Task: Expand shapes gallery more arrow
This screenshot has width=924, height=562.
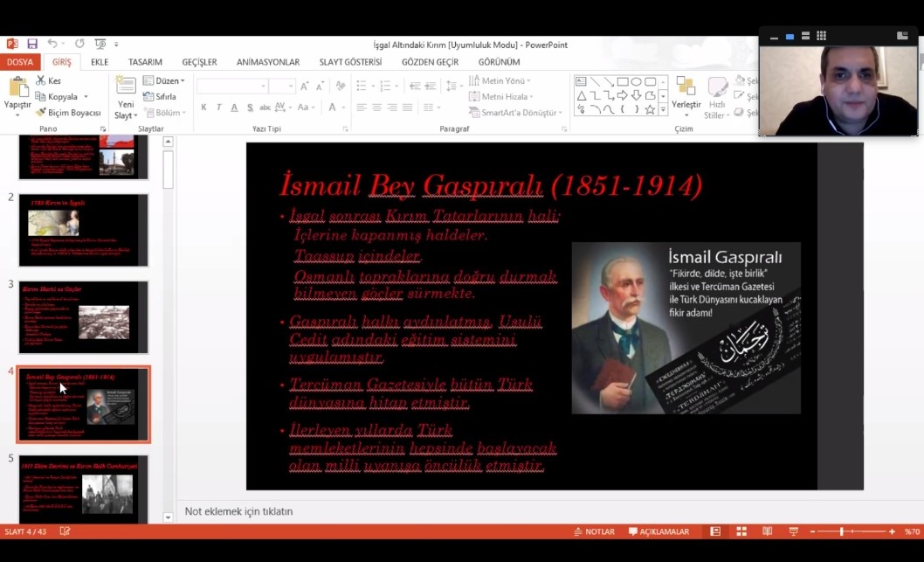Action: pyautogui.click(x=663, y=109)
